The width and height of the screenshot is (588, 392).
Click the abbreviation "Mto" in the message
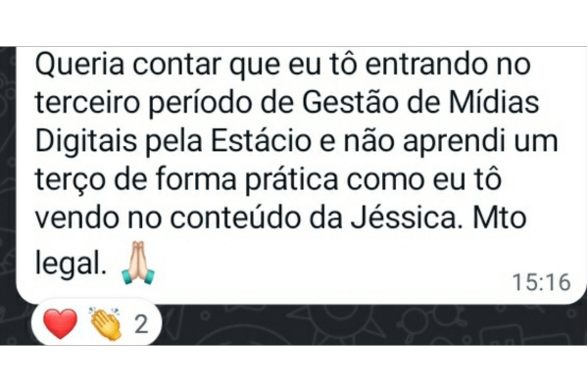499,218
